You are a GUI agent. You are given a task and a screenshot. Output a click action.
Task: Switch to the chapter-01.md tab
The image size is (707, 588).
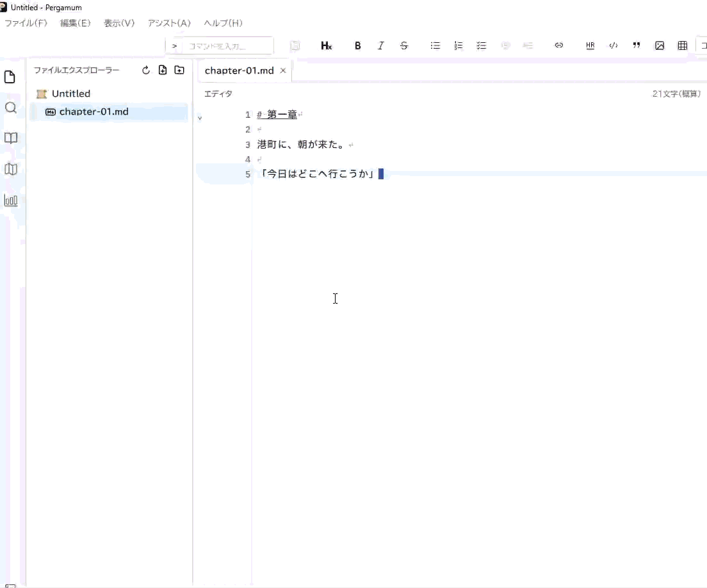pos(239,71)
